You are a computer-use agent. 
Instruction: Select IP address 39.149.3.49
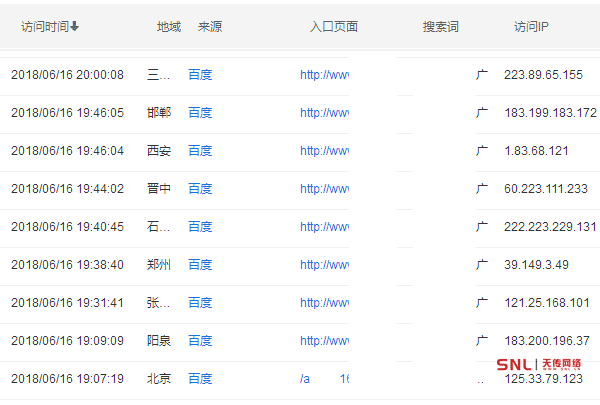tap(536, 265)
